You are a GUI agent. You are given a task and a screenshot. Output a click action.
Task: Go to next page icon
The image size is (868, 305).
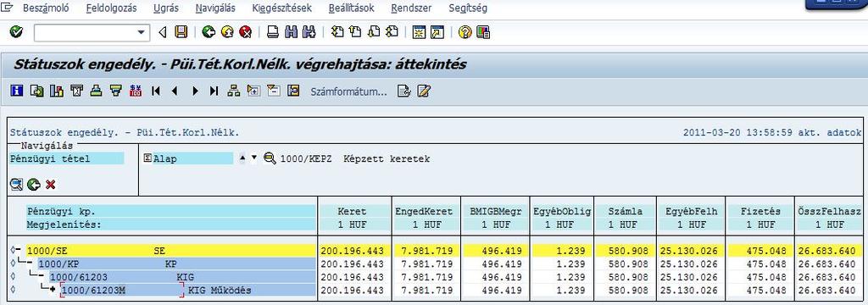(x=374, y=33)
